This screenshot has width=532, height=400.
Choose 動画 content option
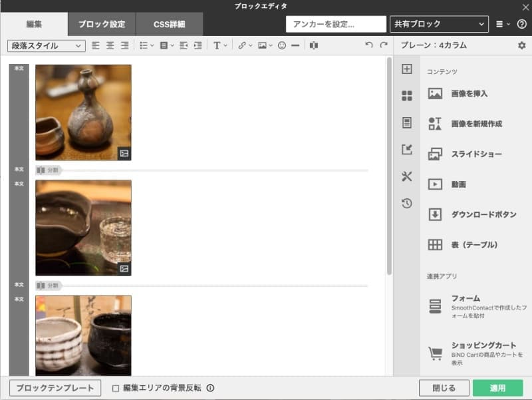pos(447,184)
